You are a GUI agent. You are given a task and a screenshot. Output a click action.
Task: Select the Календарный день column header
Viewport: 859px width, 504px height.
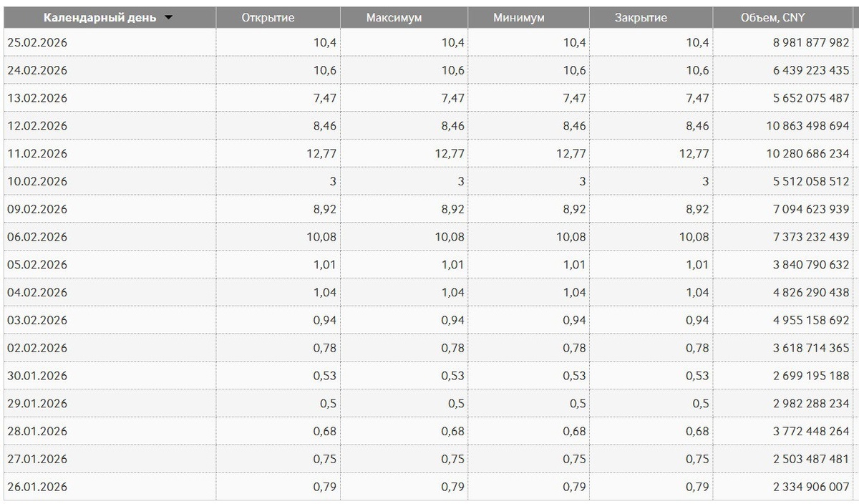tap(109, 18)
